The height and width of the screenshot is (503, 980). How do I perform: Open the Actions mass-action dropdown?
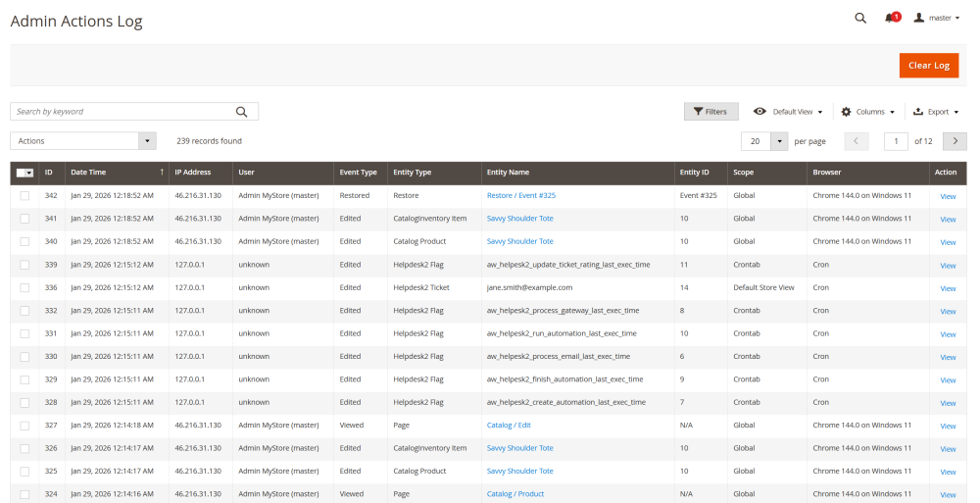pyautogui.click(x=83, y=141)
